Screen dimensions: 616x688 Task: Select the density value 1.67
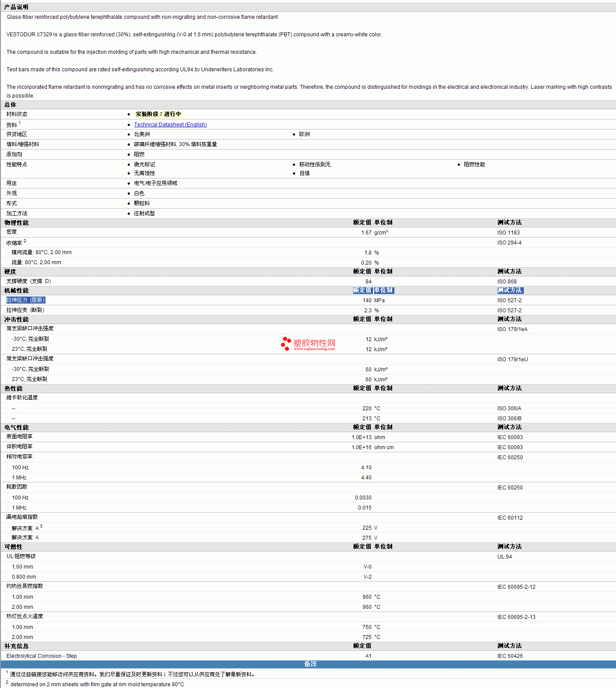366,233
